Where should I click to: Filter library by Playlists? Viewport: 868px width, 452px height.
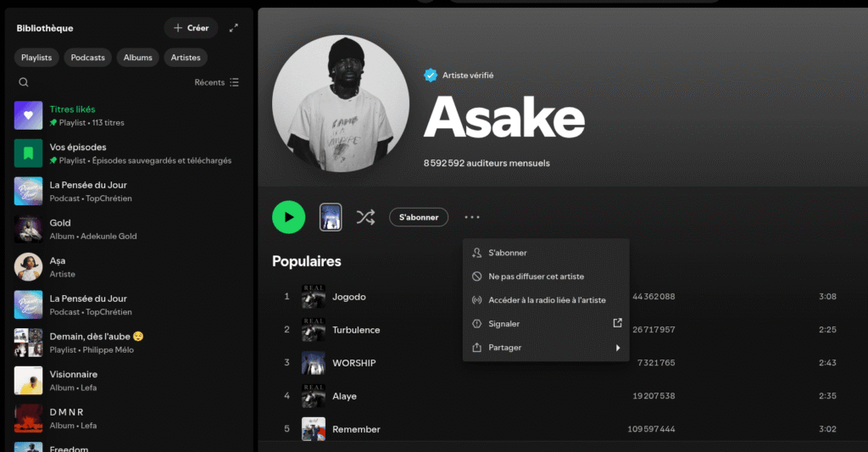tap(36, 58)
